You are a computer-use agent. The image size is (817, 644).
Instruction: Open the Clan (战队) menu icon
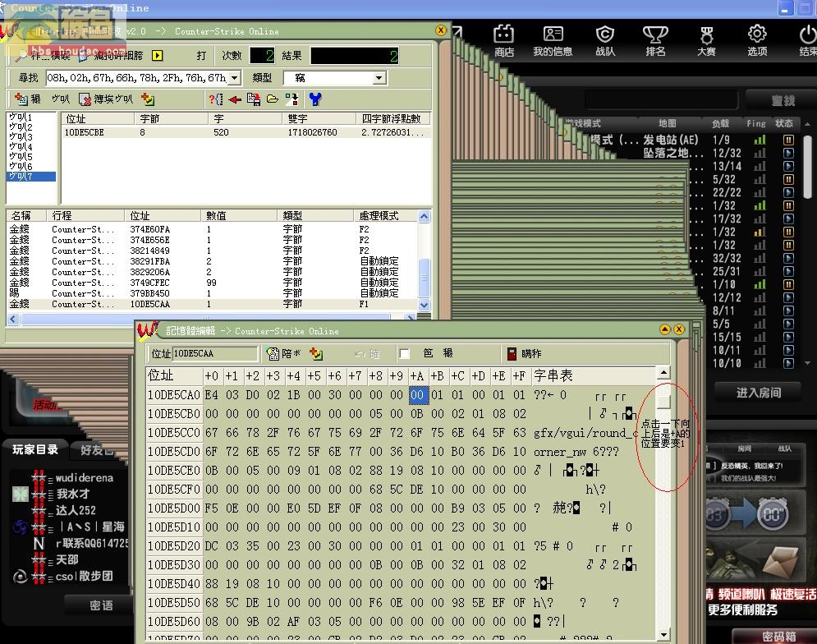pos(605,41)
